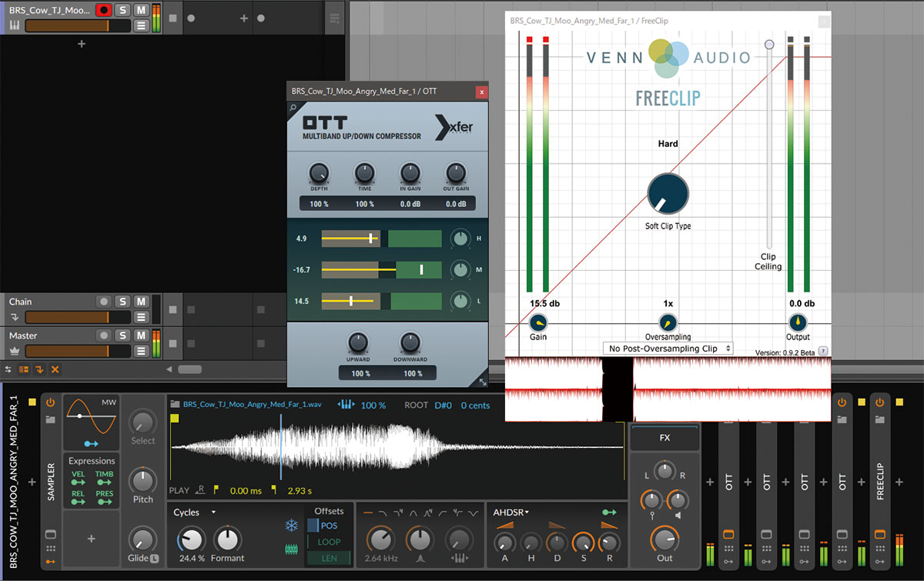Click the orange X icon in mixer footer
This screenshot has width=924, height=581.
coord(55,369)
